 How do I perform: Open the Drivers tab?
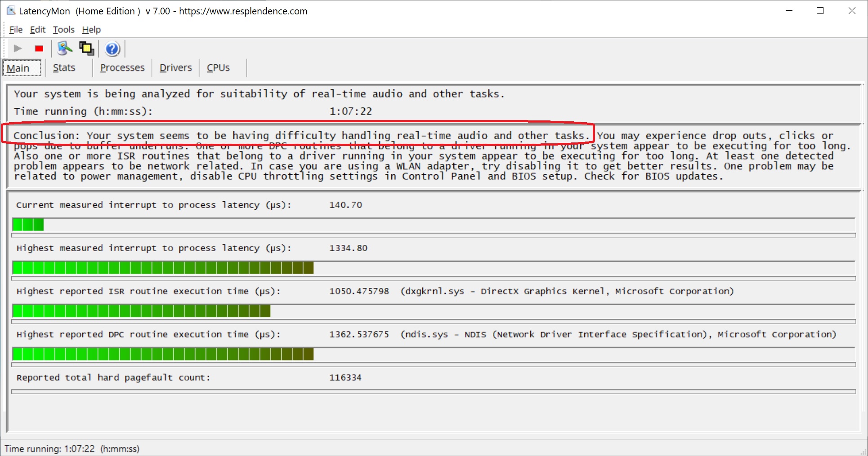pos(175,68)
